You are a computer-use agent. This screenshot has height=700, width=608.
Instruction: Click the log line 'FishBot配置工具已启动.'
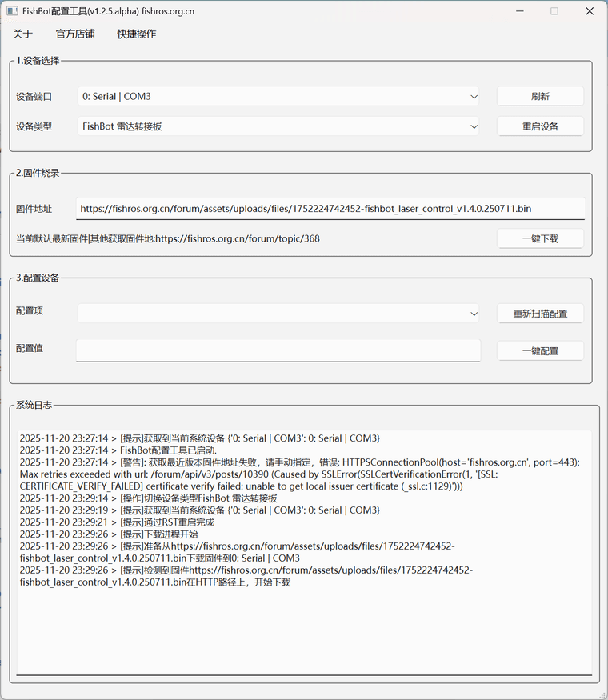pos(118,450)
